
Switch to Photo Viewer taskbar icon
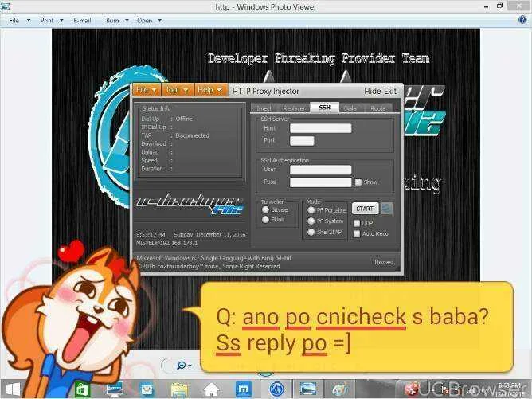coord(308,389)
